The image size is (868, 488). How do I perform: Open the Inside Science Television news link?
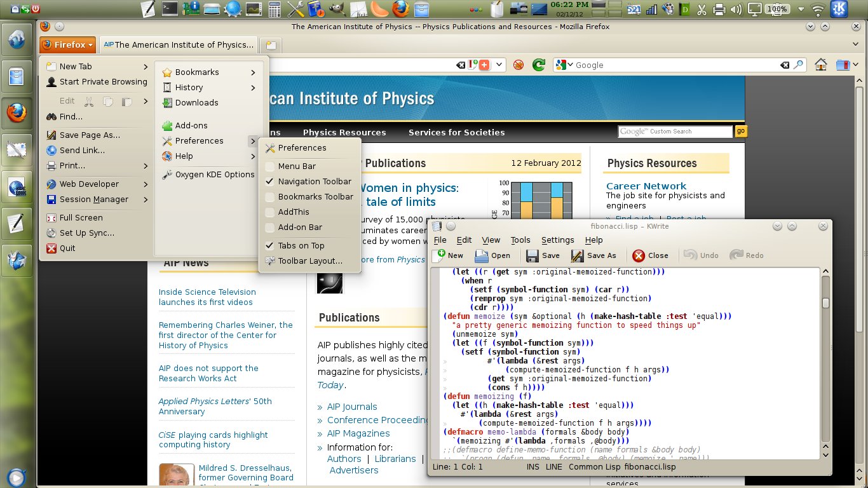(207, 297)
